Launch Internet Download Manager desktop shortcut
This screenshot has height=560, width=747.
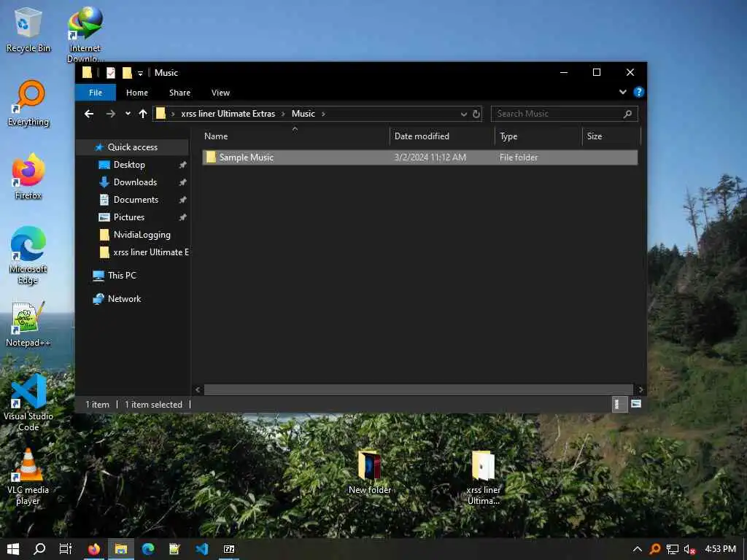(x=85, y=34)
